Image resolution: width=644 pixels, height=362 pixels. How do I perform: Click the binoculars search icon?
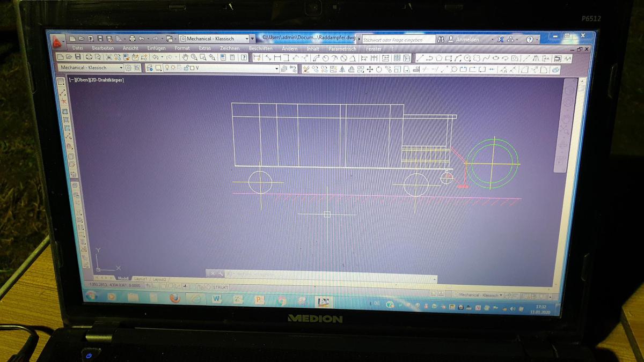point(441,39)
